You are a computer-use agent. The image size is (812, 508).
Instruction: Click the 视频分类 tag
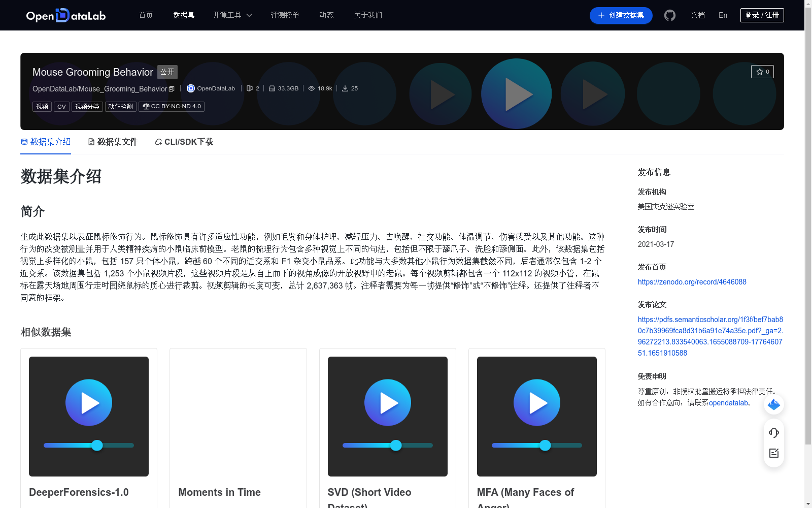point(87,107)
